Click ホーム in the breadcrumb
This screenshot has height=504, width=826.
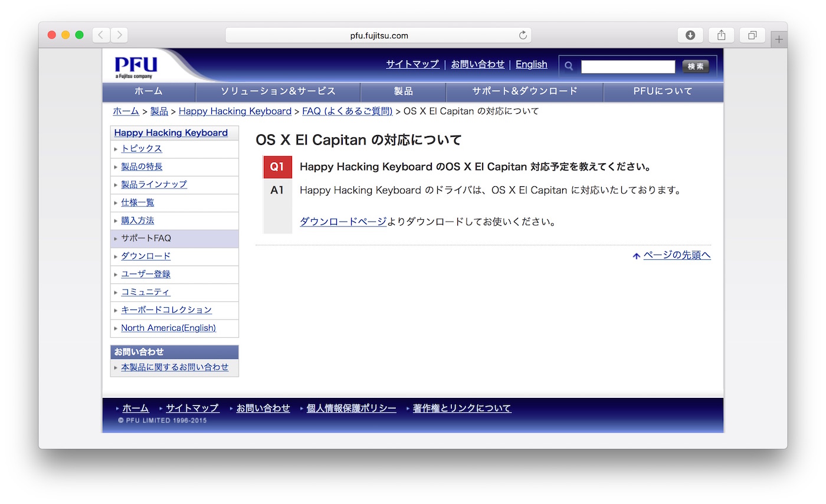point(126,111)
